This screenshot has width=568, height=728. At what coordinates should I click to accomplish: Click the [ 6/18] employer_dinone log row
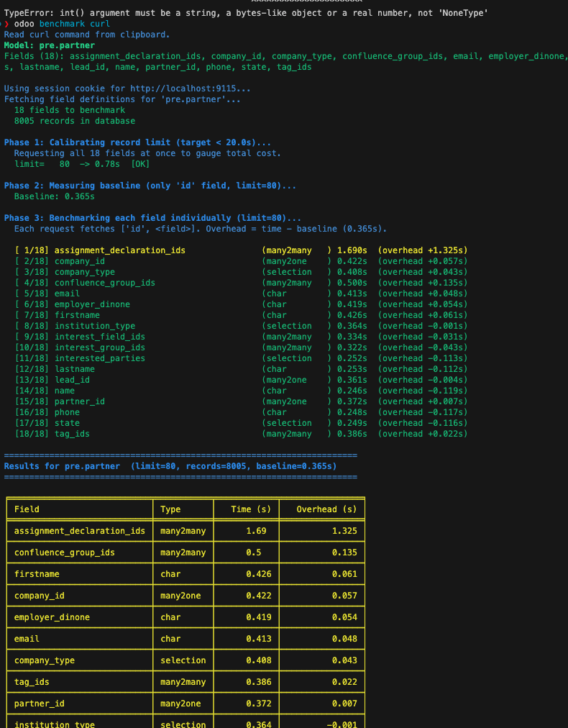coord(242,304)
